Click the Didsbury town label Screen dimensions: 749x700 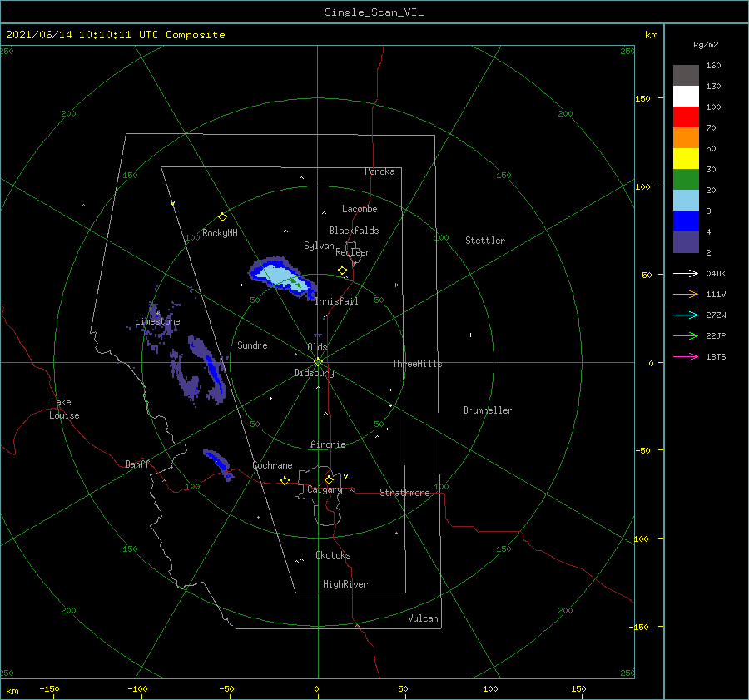tap(314, 373)
